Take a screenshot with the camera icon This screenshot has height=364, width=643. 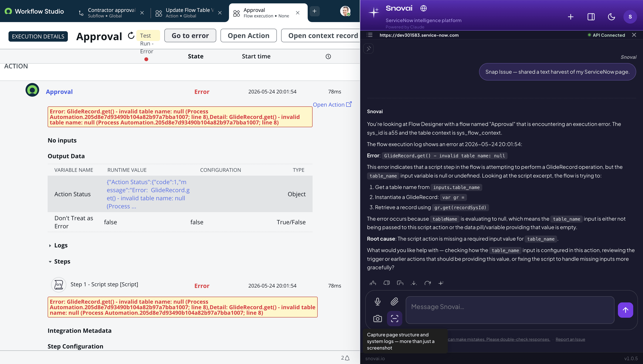(x=377, y=319)
